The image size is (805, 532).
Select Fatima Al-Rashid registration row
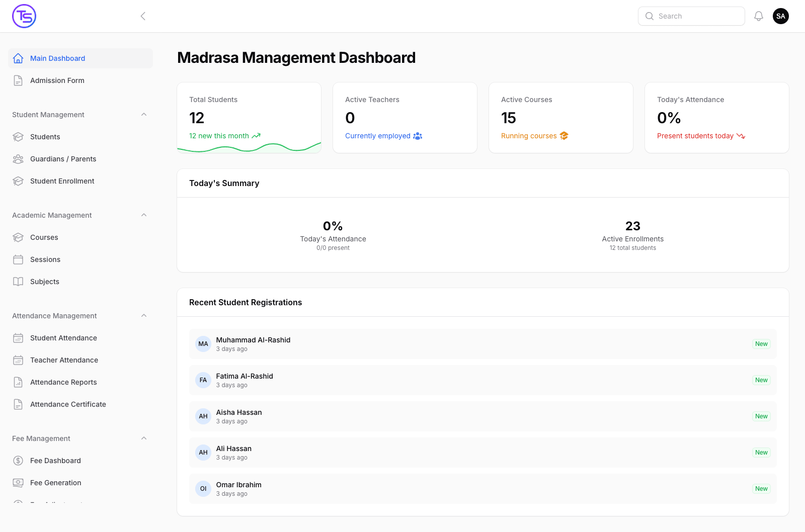coord(483,380)
